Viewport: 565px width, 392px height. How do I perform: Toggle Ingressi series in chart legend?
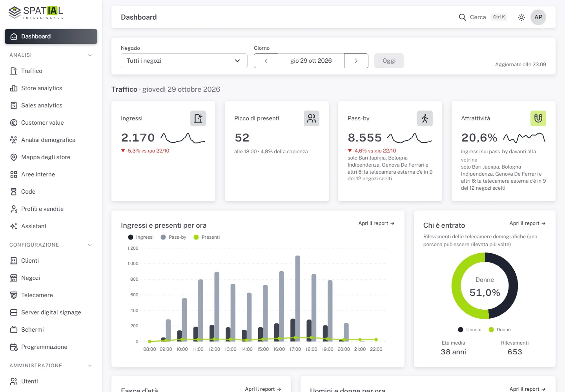coord(141,237)
